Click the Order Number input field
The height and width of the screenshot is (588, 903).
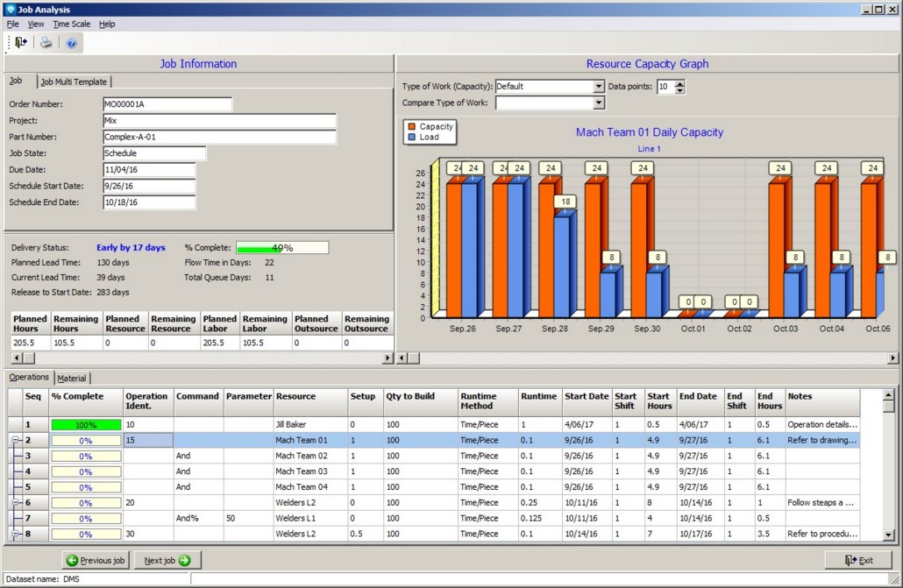pos(167,104)
